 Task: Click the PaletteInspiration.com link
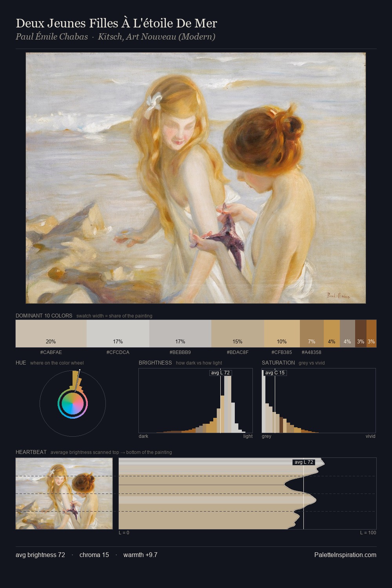point(345,555)
